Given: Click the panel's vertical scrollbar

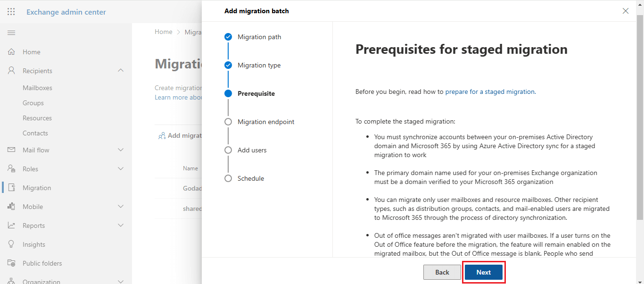Looking at the screenshot, I should pyautogui.click(x=640, y=118).
